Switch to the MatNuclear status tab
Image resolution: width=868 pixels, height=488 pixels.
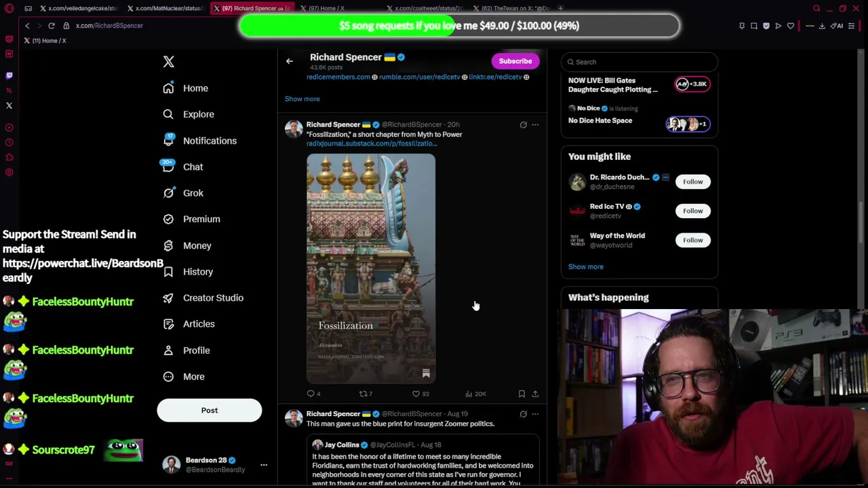(166, 8)
